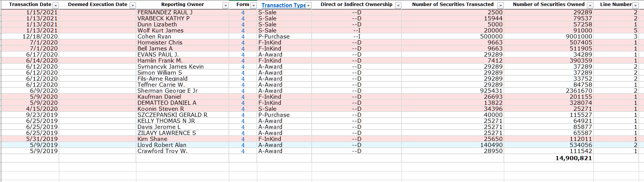
Task: Open Form 4 link for Crawford Troy W.
Action: pyautogui.click(x=243, y=151)
